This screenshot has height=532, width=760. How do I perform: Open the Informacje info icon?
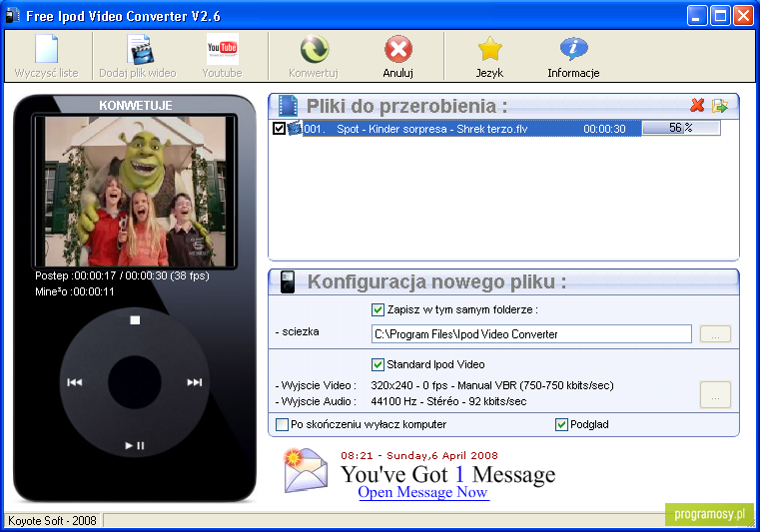573,49
